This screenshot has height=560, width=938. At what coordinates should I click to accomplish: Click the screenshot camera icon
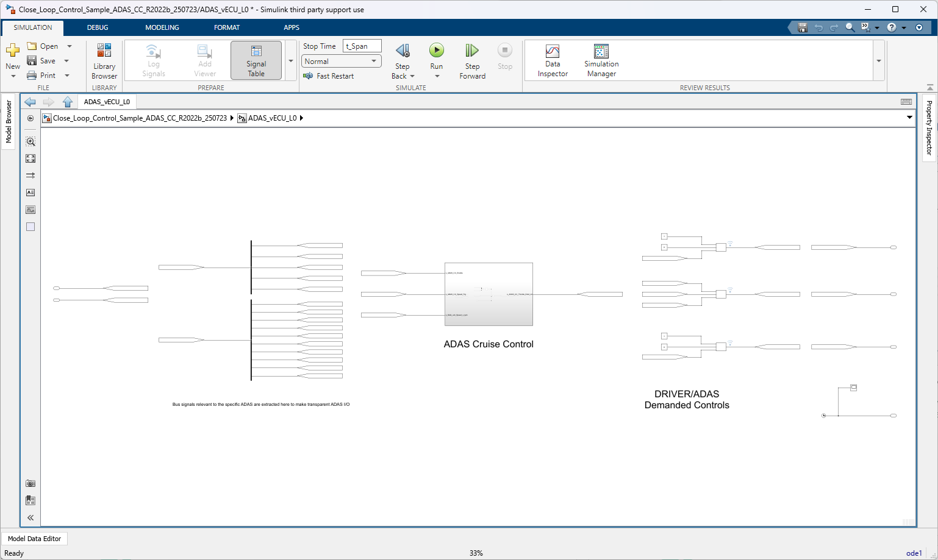(30, 483)
